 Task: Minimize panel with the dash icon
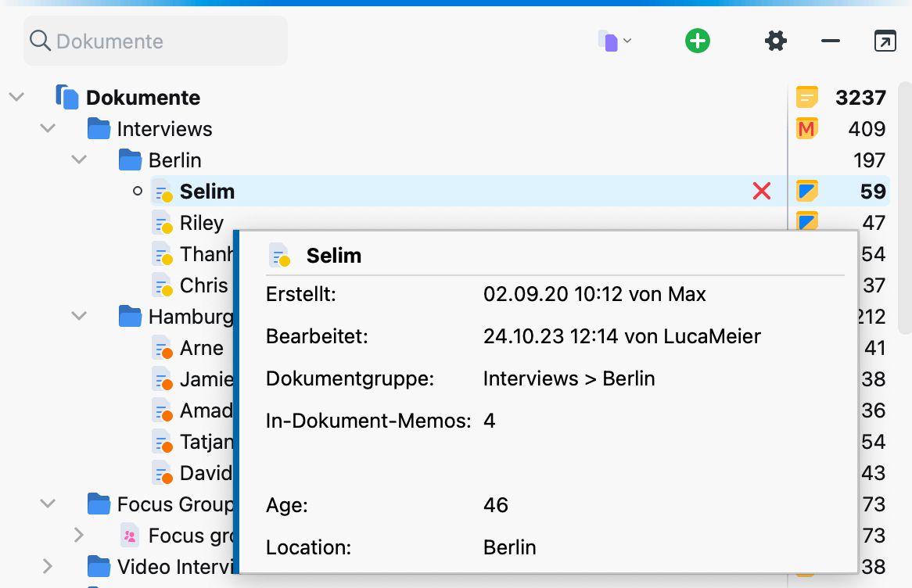[831, 41]
